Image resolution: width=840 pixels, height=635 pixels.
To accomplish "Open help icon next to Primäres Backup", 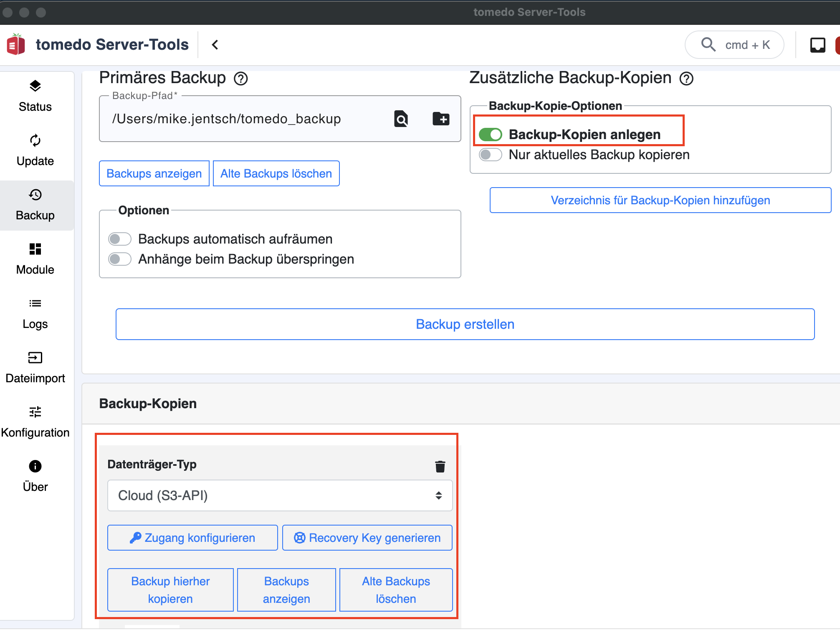I will [241, 79].
